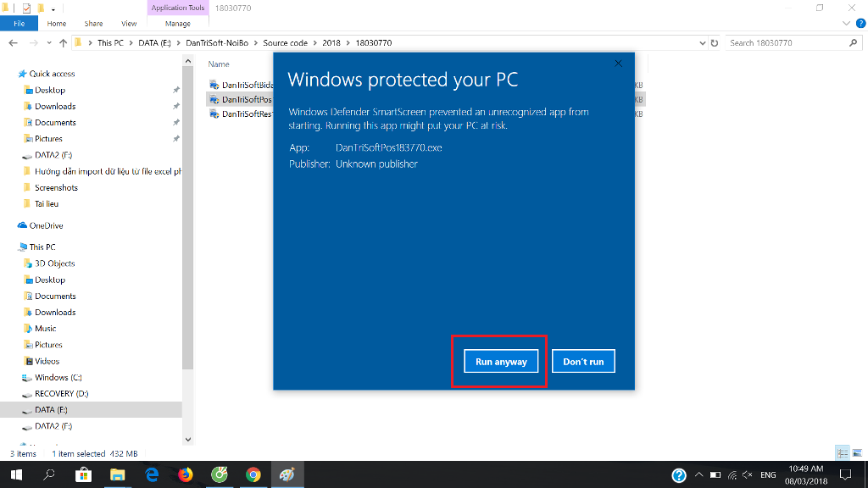Open pinned Downloads under Quick access
868x488 pixels.
[x=55, y=106]
